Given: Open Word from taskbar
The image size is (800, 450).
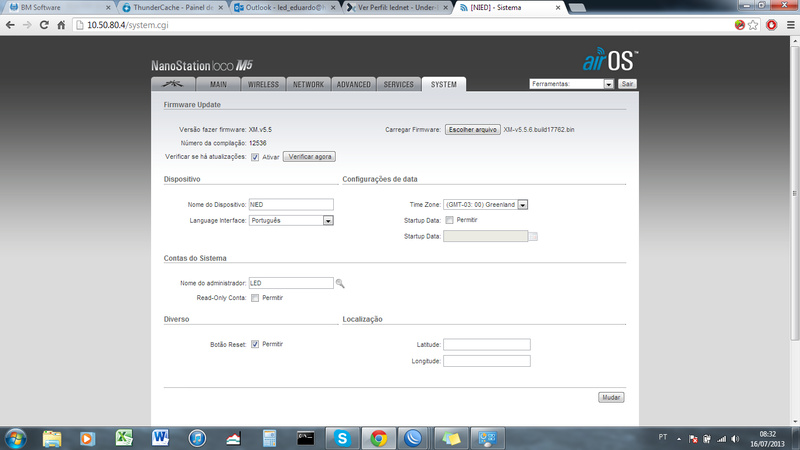Looking at the screenshot, I should pyautogui.click(x=160, y=438).
